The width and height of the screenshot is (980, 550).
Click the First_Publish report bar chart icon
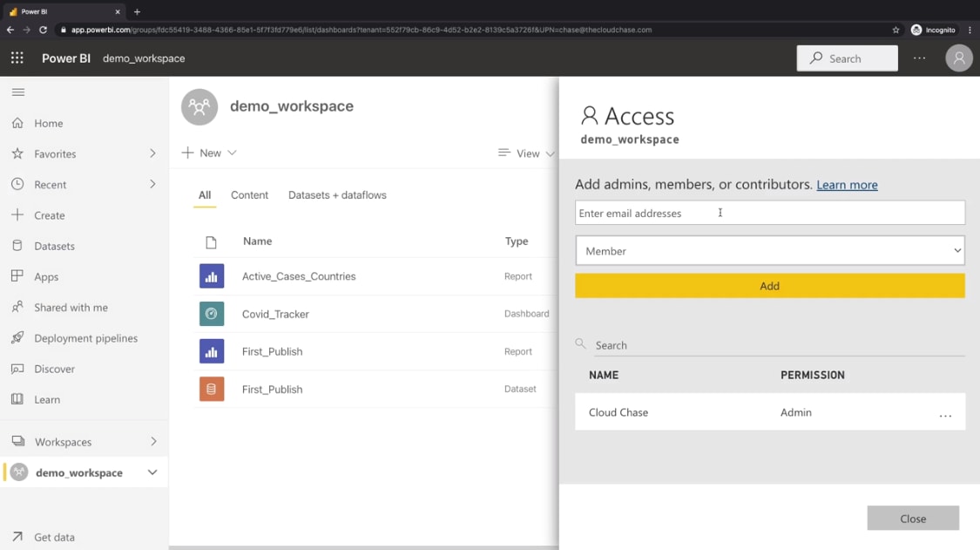212,351
